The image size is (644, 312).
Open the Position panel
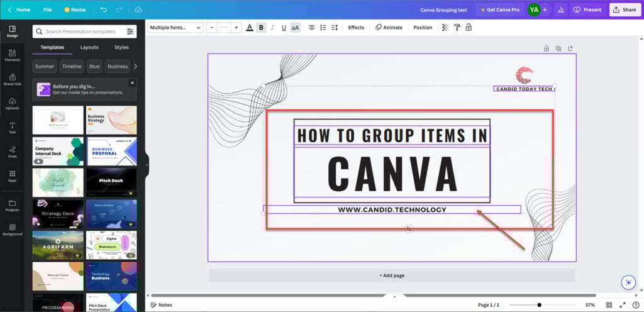[423, 28]
